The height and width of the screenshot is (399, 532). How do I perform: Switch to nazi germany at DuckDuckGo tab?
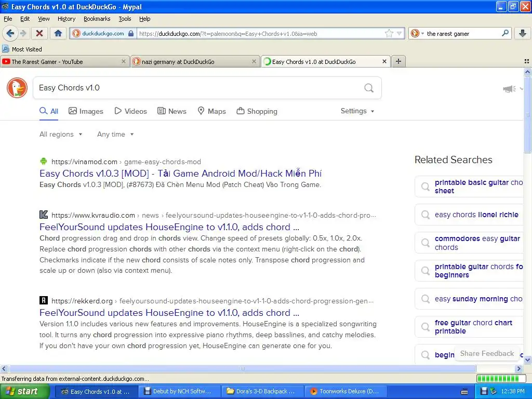pyautogui.click(x=194, y=62)
